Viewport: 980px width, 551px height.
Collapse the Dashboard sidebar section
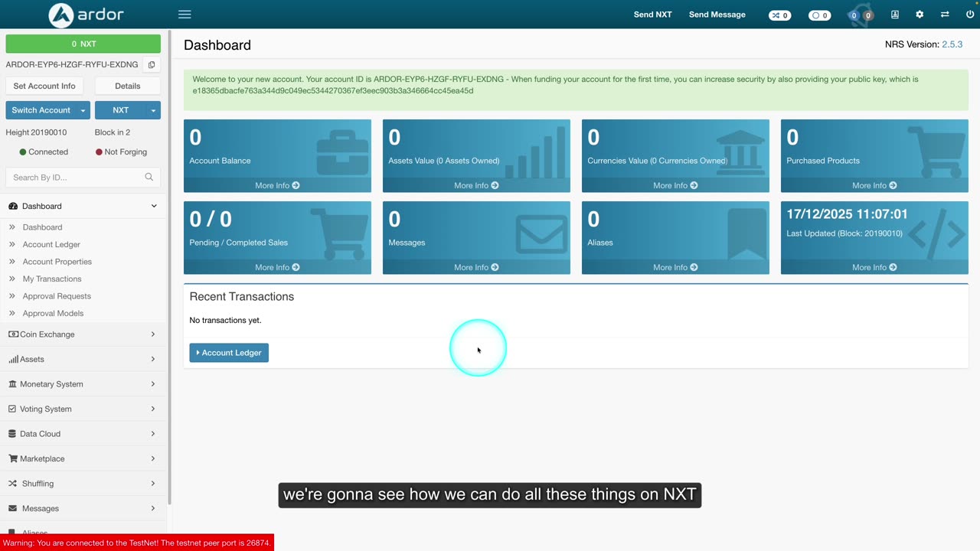(83, 206)
